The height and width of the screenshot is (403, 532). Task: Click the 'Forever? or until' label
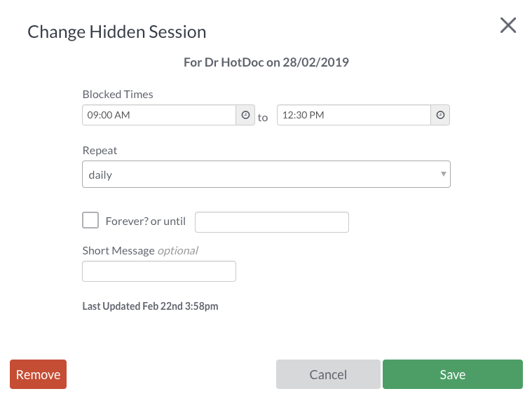pyautogui.click(x=146, y=221)
